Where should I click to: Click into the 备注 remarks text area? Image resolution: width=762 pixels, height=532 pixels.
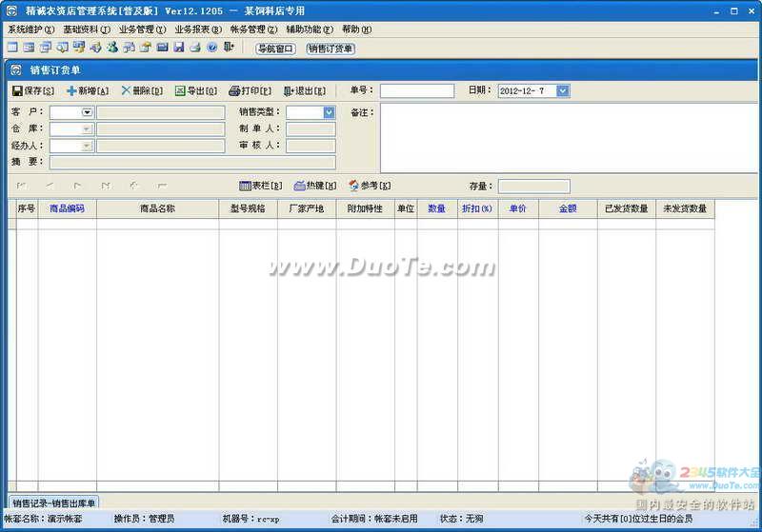569,137
